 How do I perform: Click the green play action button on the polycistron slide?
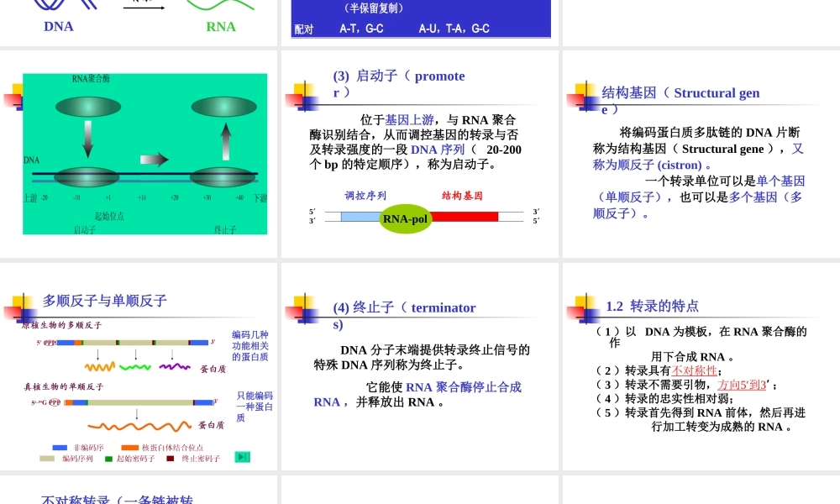243,457
